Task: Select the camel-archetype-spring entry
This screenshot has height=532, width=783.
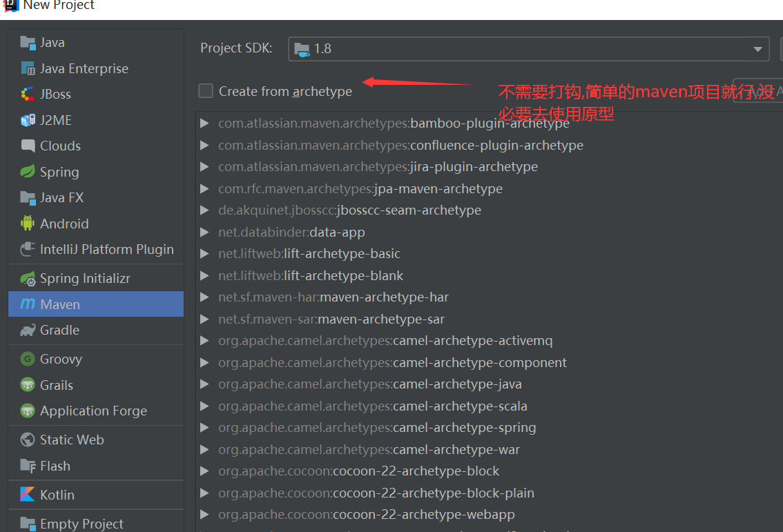Action: pos(377,427)
